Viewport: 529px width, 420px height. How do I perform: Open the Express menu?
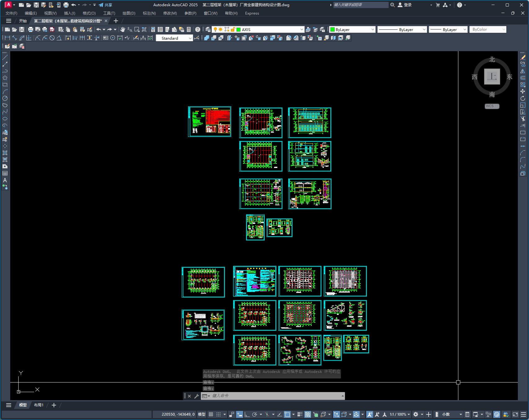click(252, 13)
